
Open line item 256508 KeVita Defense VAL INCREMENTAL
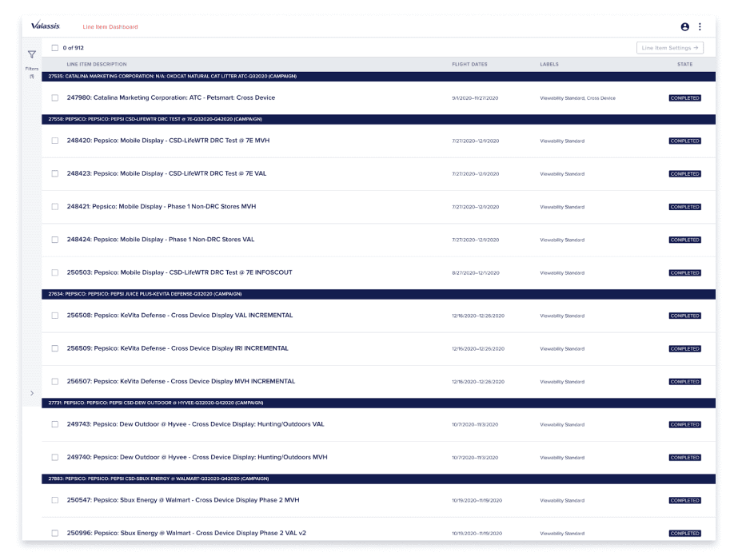click(x=180, y=316)
